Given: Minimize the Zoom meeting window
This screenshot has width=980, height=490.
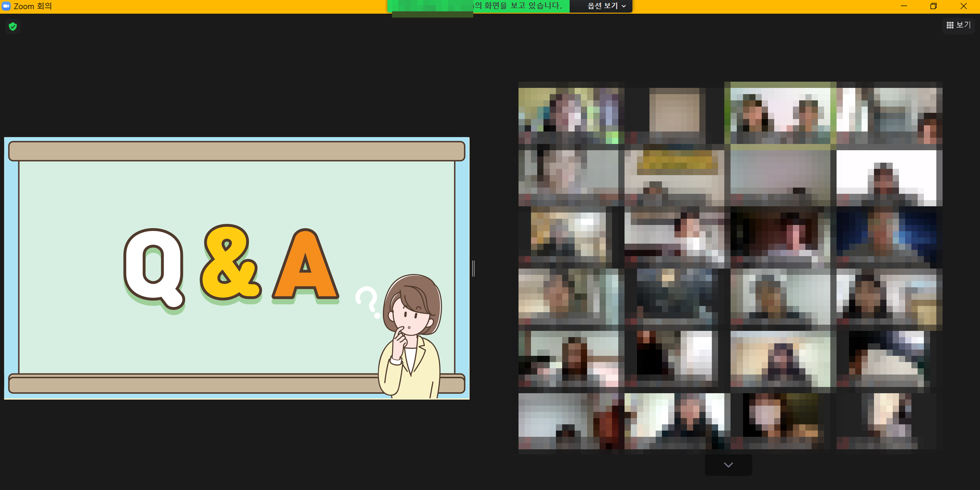Looking at the screenshot, I should click(x=904, y=6).
